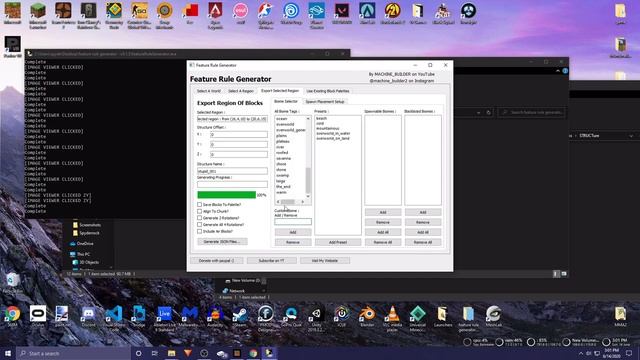Select overworld_on_land preset
640x360 pixels.
click(333, 138)
